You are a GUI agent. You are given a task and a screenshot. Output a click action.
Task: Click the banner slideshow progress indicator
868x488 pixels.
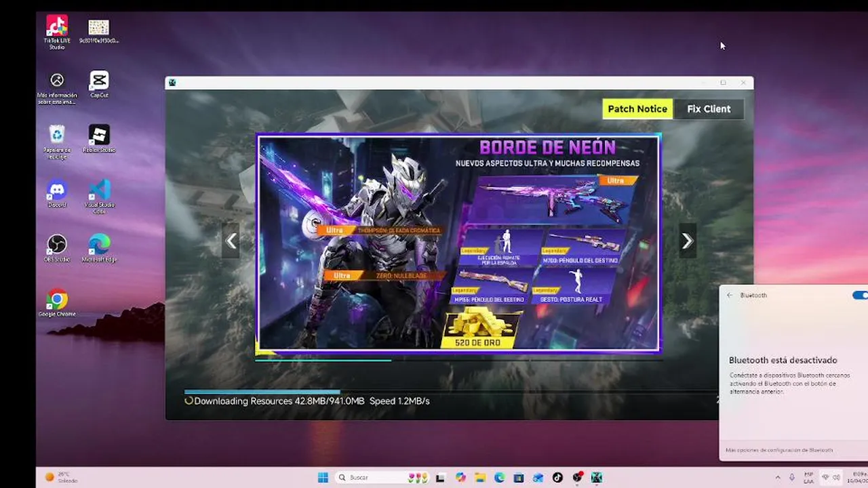458,360
